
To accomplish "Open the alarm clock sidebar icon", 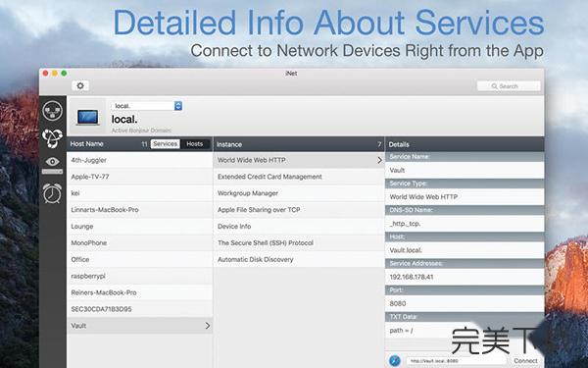I will (53, 193).
